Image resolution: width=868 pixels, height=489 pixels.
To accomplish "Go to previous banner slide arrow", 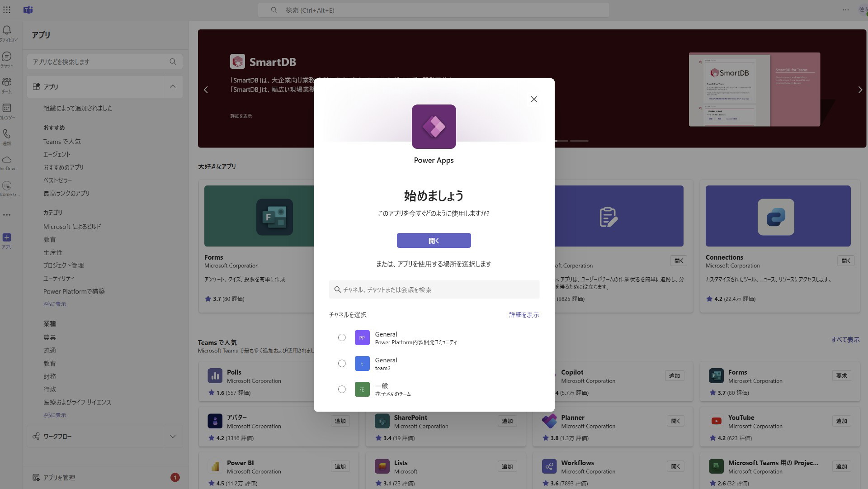I will (x=206, y=90).
